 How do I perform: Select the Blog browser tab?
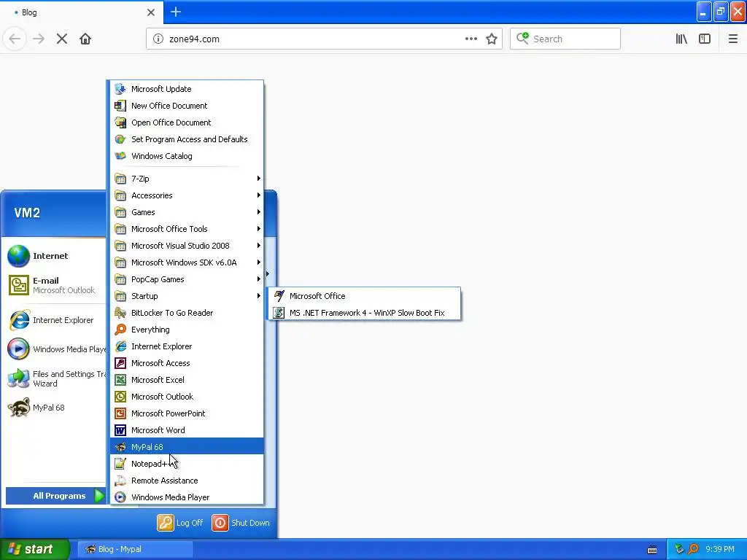coord(81,12)
